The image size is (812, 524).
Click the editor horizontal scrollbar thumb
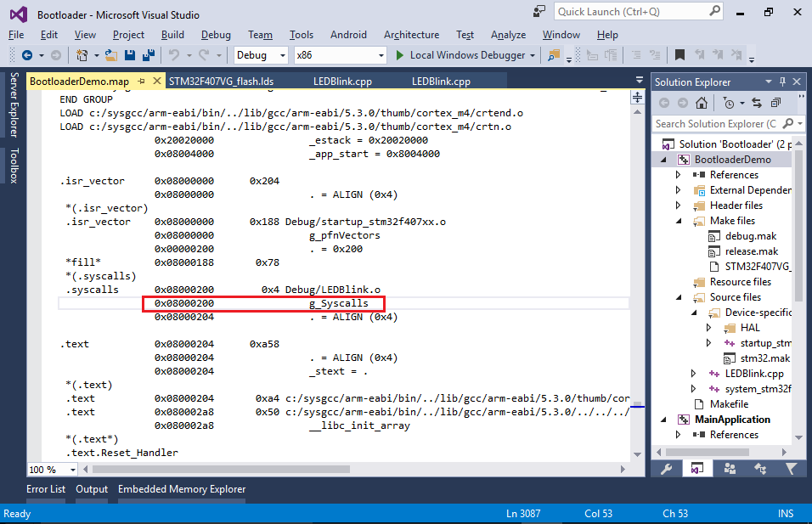(221, 469)
